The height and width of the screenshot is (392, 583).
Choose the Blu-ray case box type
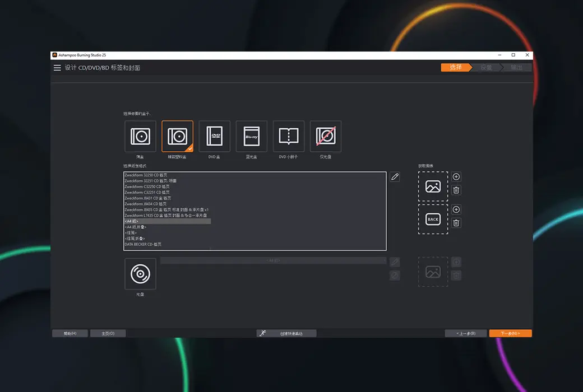click(251, 136)
